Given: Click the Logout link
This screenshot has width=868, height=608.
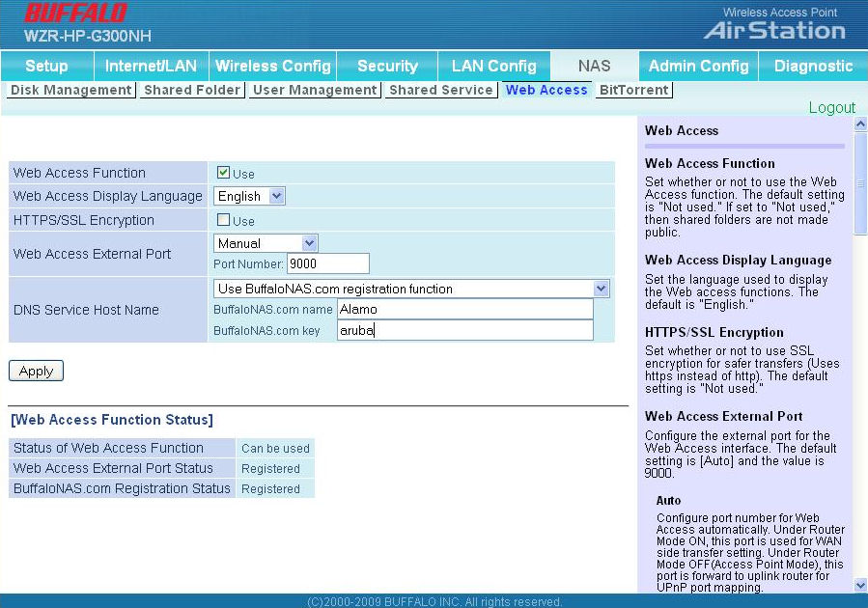Looking at the screenshot, I should click(x=832, y=107).
